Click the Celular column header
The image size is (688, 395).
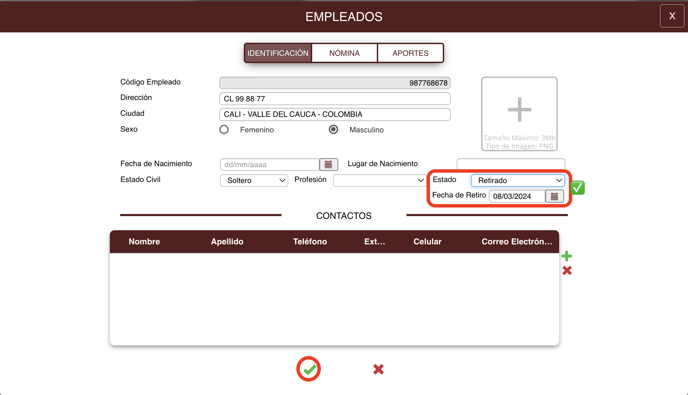(427, 242)
